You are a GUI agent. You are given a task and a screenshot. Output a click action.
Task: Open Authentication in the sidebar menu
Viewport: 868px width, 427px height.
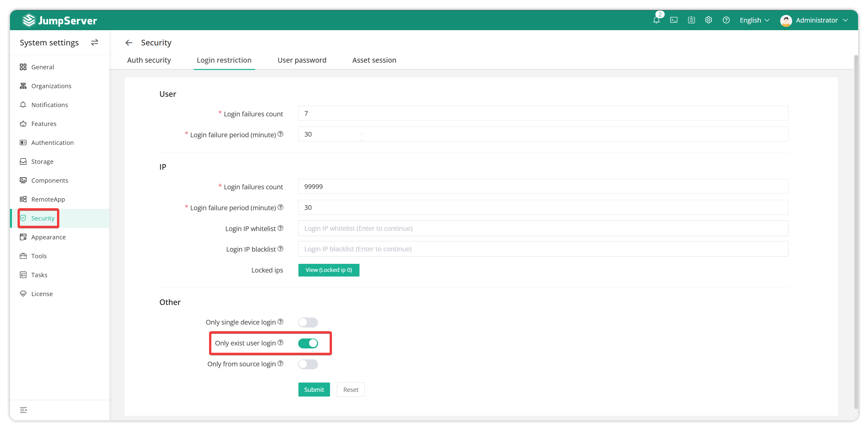pyautogui.click(x=59, y=142)
